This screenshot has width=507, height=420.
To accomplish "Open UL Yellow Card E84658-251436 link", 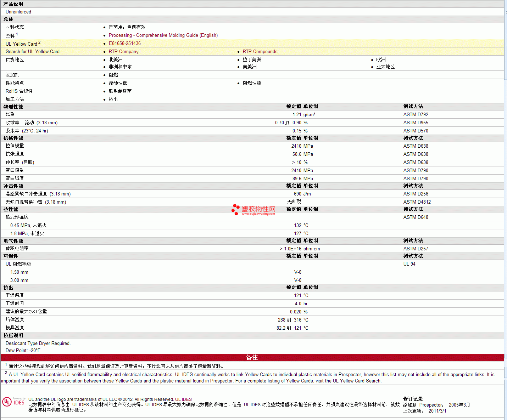I will pos(124,44).
